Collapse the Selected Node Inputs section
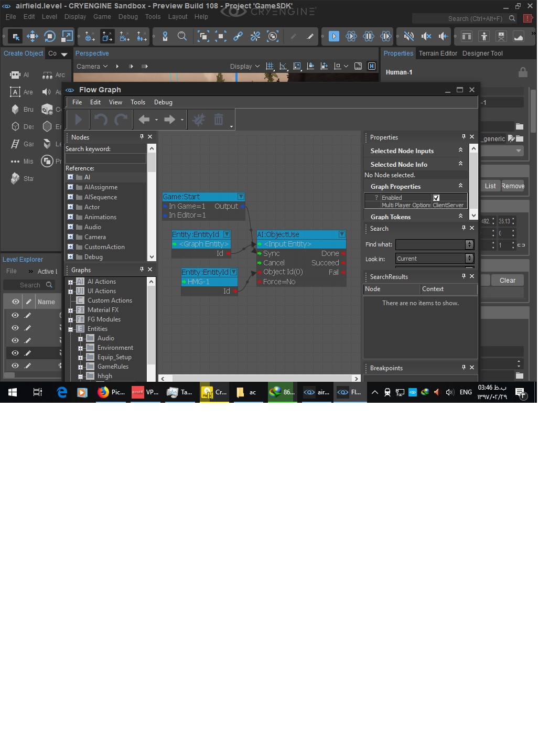 460,151
